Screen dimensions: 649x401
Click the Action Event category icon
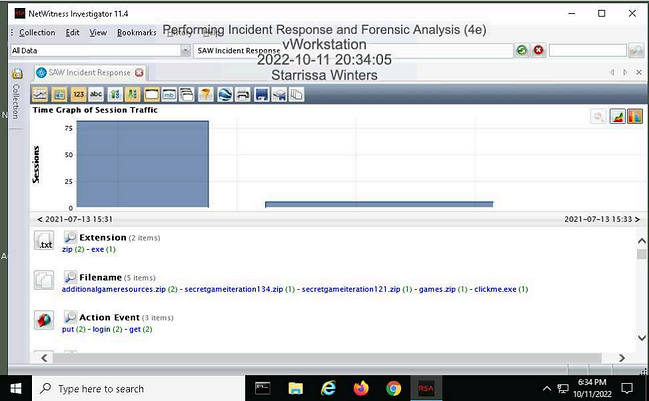click(x=44, y=320)
